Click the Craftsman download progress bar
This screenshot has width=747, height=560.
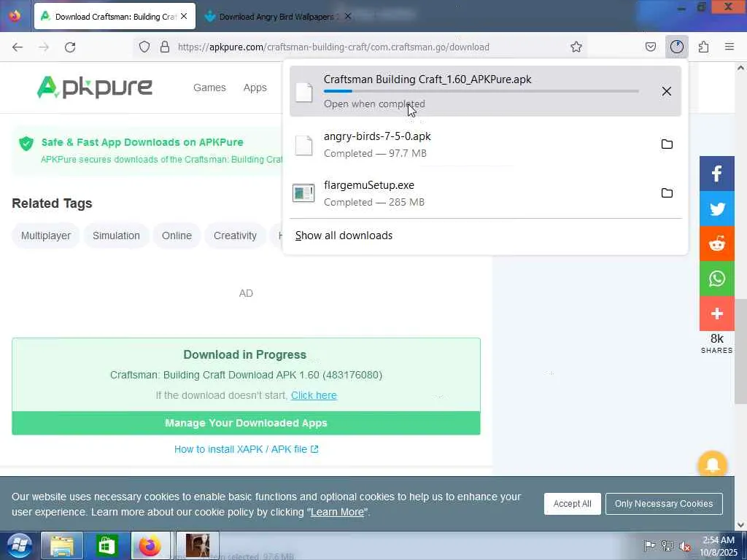(481, 91)
